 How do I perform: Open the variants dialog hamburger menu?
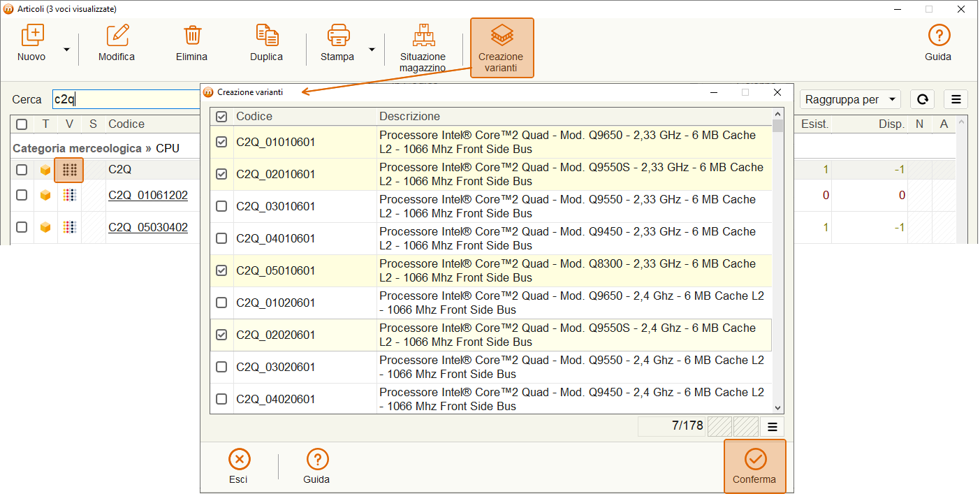coord(773,427)
